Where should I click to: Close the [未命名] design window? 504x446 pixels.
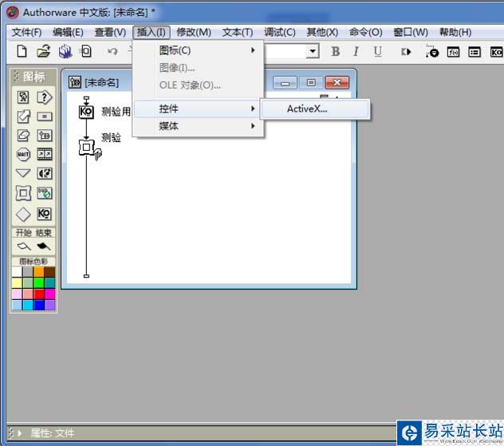click(337, 83)
